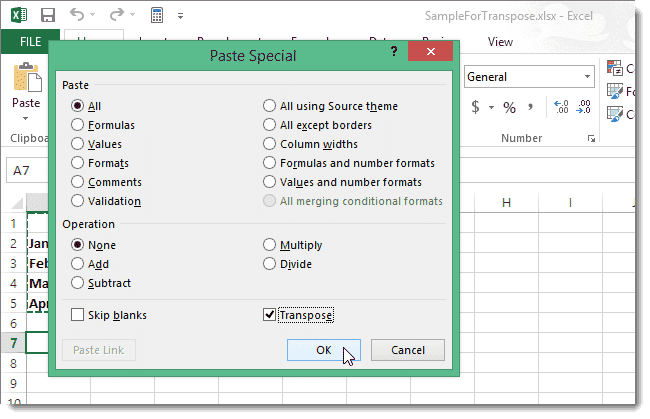Click the Accounting dollar sign format icon
The height and width of the screenshot is (419, 650).
click(x=475, y=107)
